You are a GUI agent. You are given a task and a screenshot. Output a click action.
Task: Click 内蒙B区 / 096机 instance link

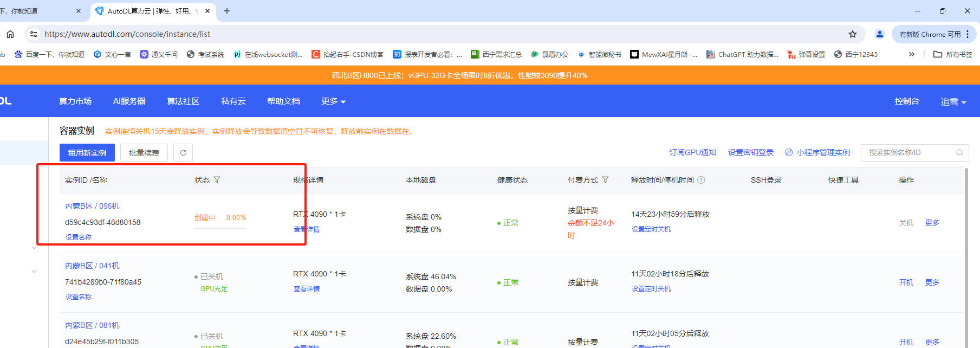pos(92,206)
